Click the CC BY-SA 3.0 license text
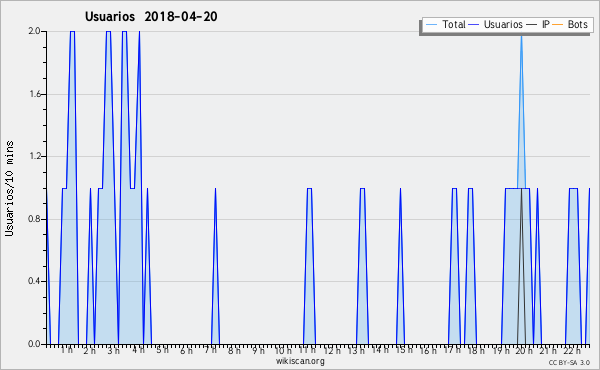Viewport: 600px width, 370px height. (x=569, y=362)
